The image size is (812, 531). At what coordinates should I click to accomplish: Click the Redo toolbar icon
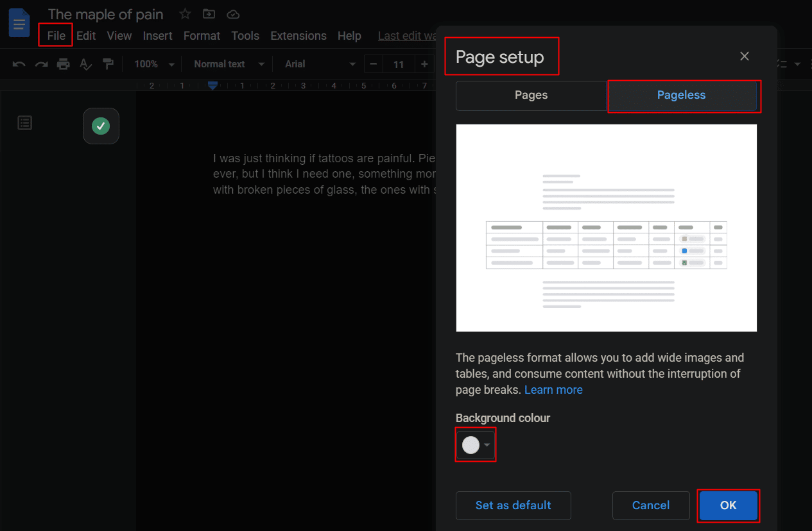point(41,64)
